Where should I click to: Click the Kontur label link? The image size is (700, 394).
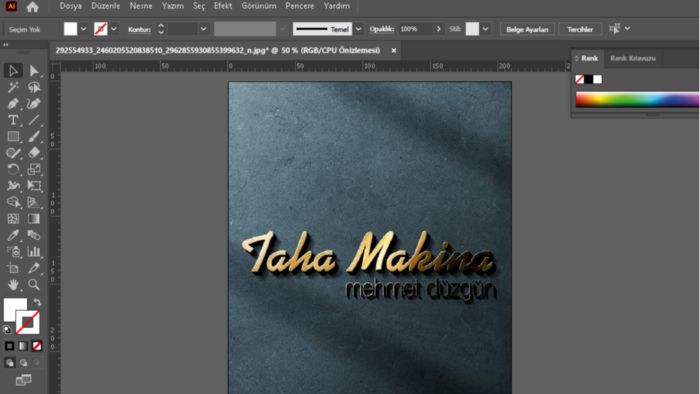pyautogui.click(x=139, y=29)
